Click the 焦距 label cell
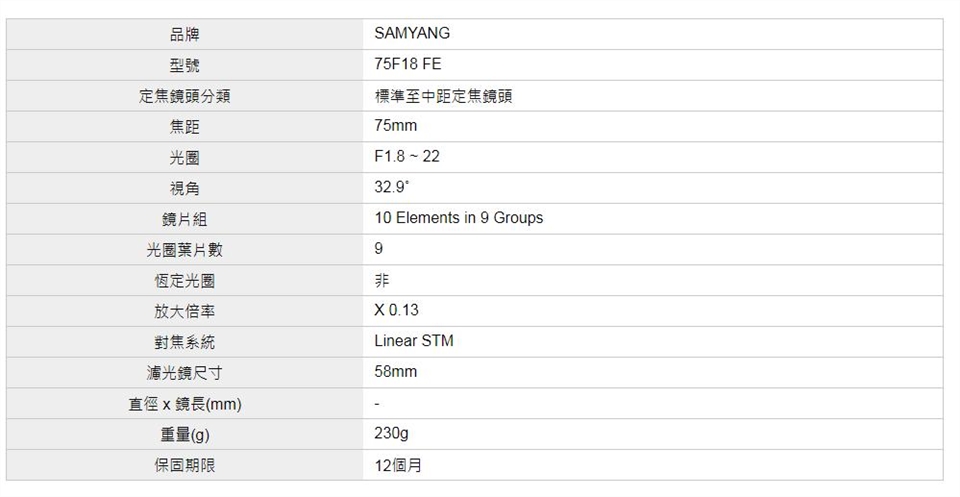Viewport: 960px width, 497px height. pos(186,127)
